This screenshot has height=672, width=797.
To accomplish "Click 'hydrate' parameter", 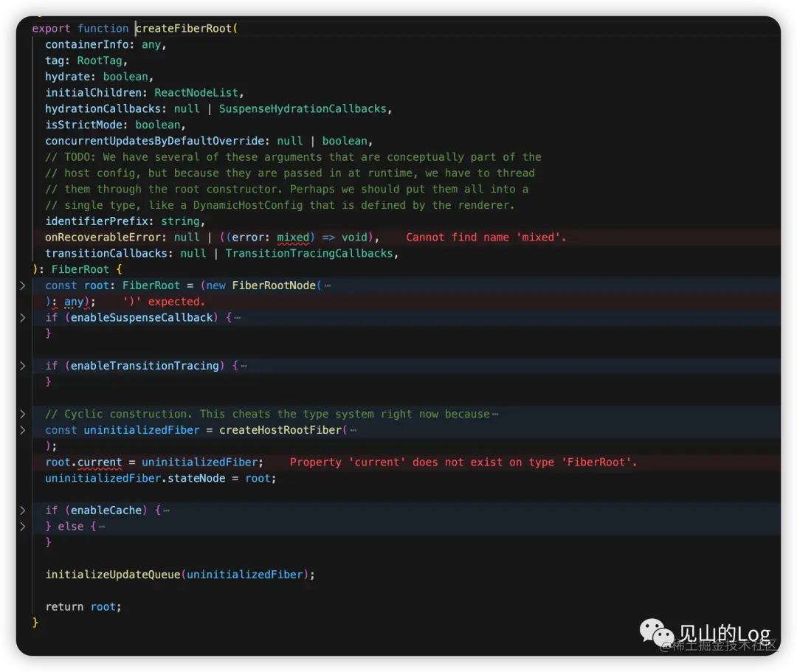I will click(68, 77).
